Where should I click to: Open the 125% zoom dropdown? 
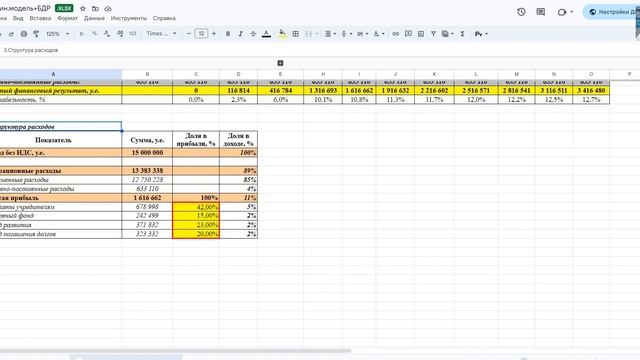57,34
